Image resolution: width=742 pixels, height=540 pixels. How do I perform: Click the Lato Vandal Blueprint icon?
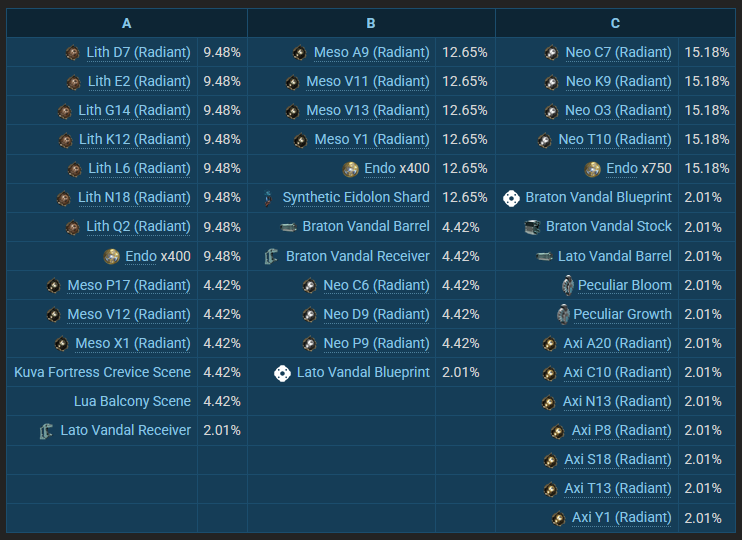coord(283,373)
